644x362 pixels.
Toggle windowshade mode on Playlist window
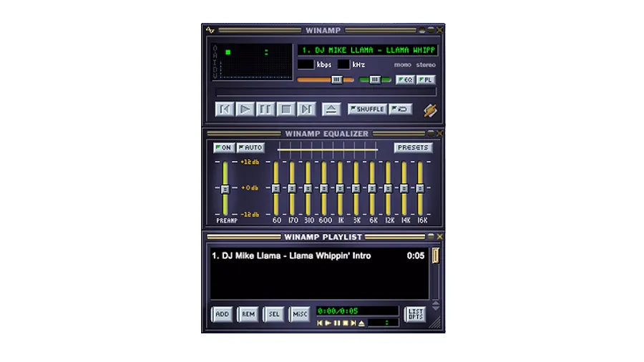tap(431, 237)
